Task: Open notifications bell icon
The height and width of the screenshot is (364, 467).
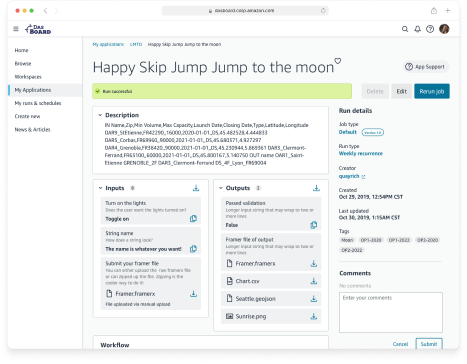Action: click(x=417, y=29)
